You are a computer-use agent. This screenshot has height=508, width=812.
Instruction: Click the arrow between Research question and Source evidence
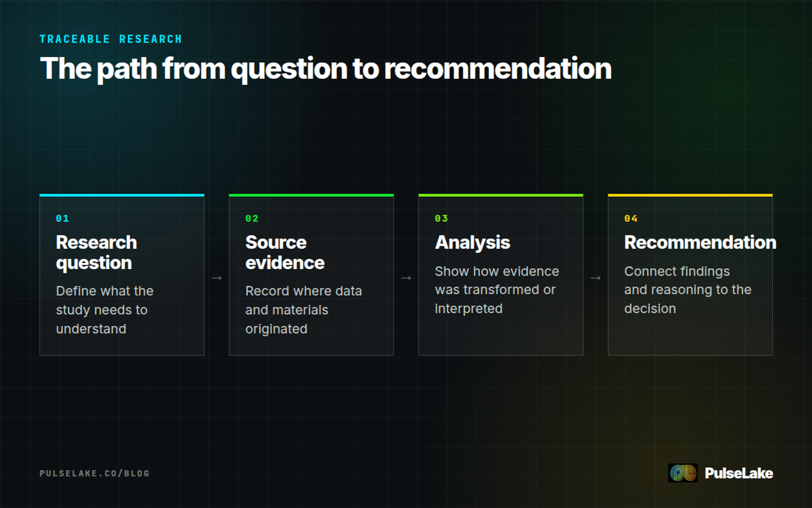217,278
